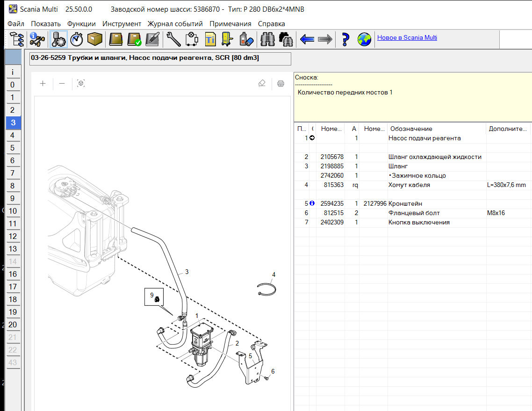
Task: Zoom out of diagram with minus icon
Action: [x=62, y=84]
